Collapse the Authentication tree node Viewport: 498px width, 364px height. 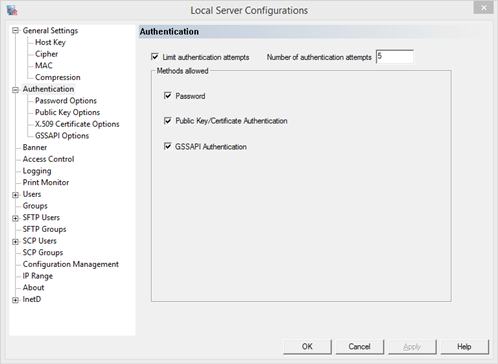click(15, 90)
